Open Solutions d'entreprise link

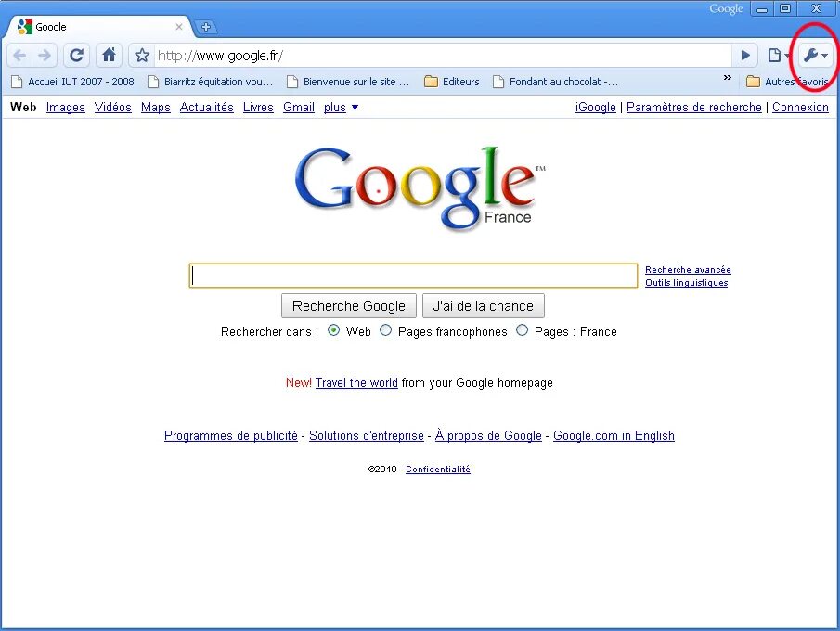coord(367,435)
